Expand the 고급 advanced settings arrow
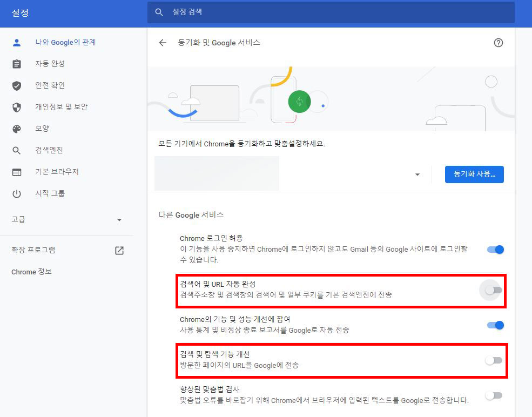 pyautogui.click(x=119, y=220)
